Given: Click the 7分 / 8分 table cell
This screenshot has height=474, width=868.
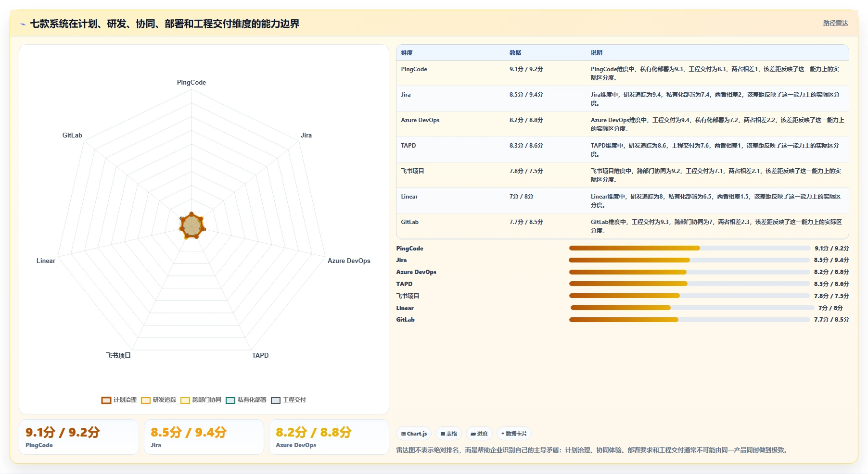Looking at the screenshot, I should tap(522, 197).
